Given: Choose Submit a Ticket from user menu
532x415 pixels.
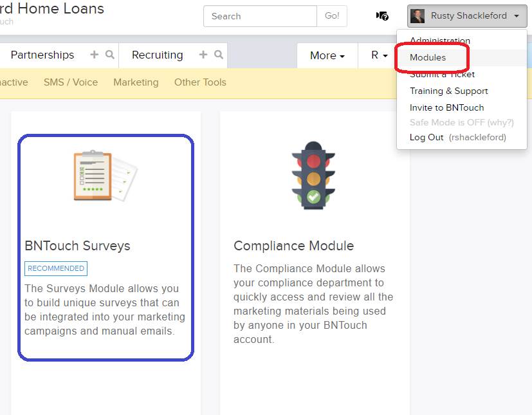Looking at the screenshot, I should [442, 74].
